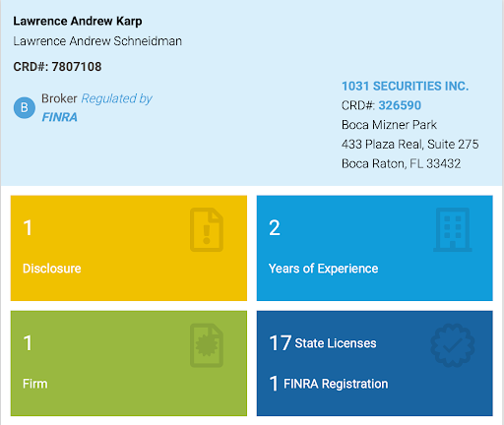The image size is (504, 425).
Task: Click the Broker 'B' badge icon
Action: coord(25,107)
